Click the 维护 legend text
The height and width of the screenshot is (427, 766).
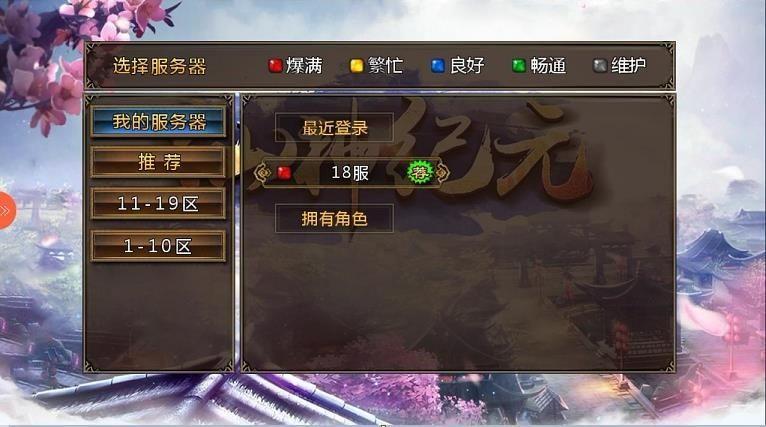point(629,65)
